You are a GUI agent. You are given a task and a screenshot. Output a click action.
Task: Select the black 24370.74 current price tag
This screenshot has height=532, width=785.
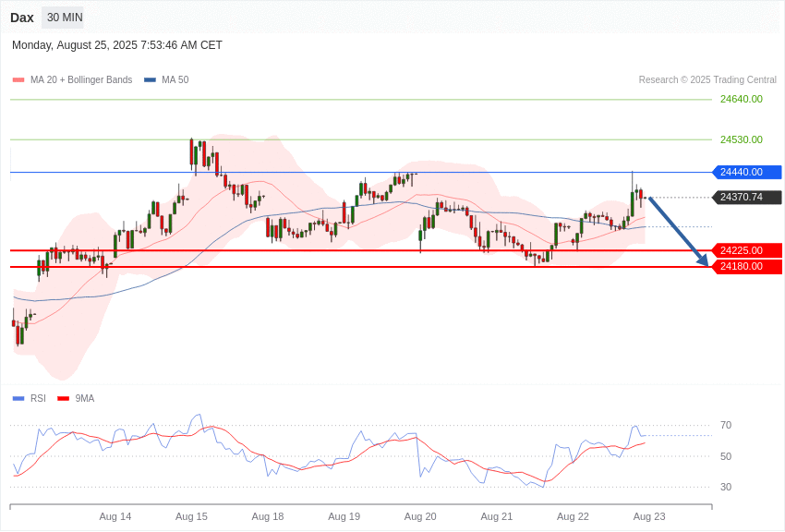point(747,197)
